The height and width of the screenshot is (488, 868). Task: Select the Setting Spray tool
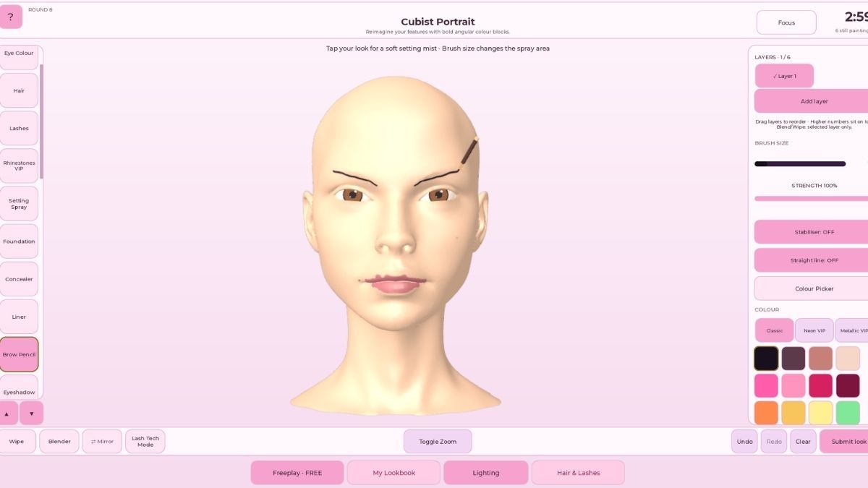19,204
